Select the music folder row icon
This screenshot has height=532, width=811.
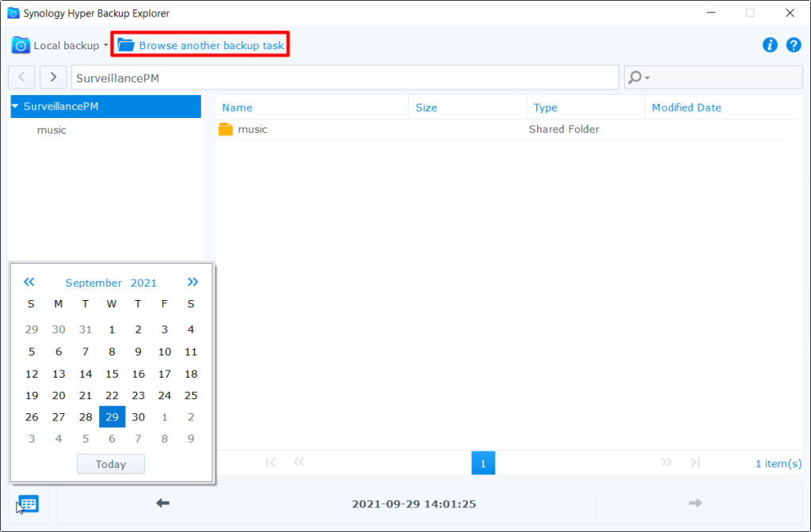pyautogui.click(x=226, y=129)
